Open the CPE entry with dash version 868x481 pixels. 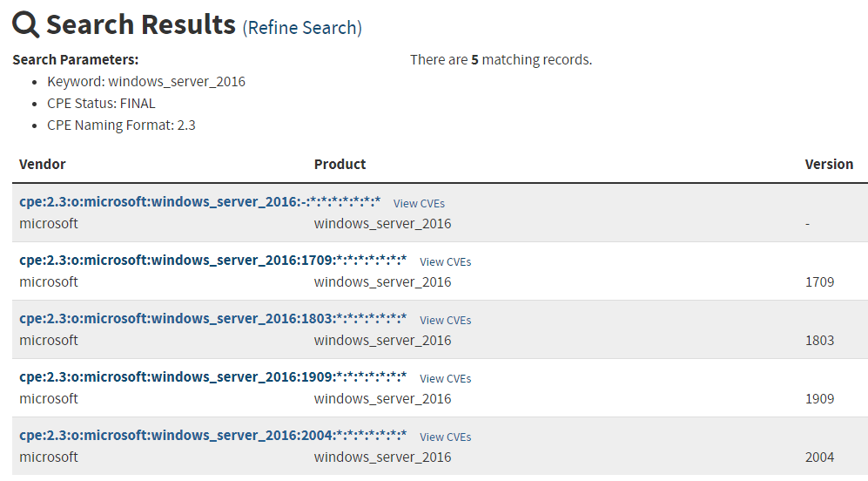[x=199, y=202]
